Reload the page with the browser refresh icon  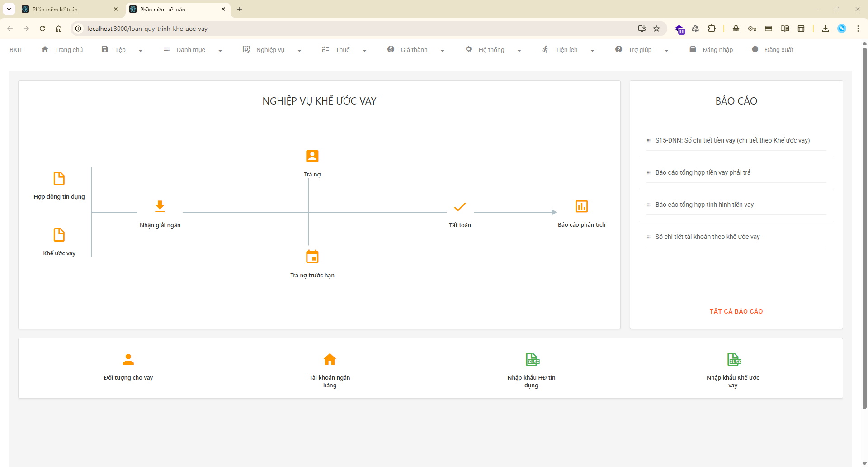coord(42,29)
